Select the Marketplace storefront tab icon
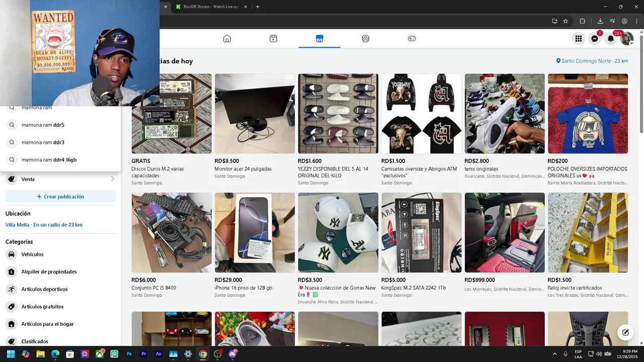The width and height of the screenshot is (644, 362). tap(319, 39)
